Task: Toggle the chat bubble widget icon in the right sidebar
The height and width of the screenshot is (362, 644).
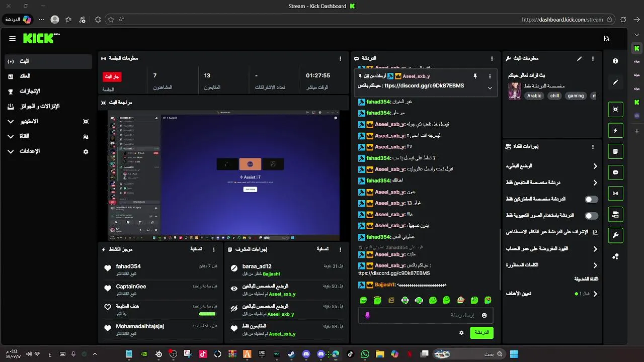Action: 615,172
